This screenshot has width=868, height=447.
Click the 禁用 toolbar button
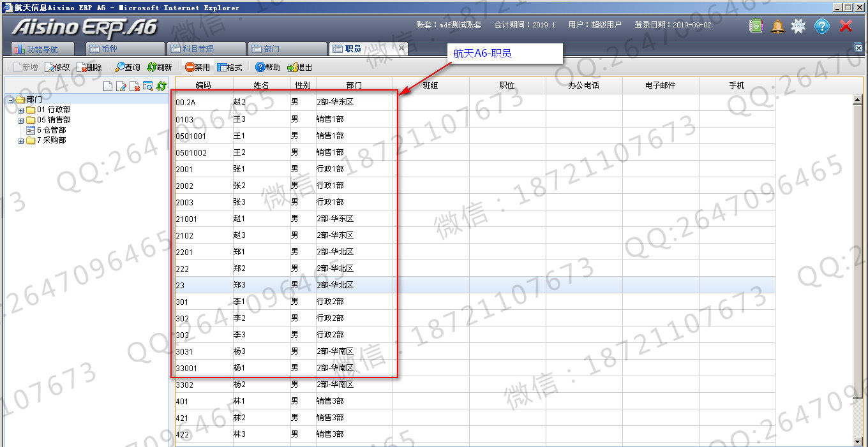(x=197, y=67)
